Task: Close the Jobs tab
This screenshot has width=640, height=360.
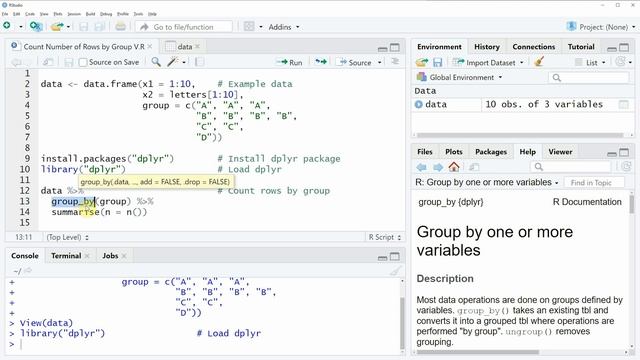Action: click(x=124, y=256)
